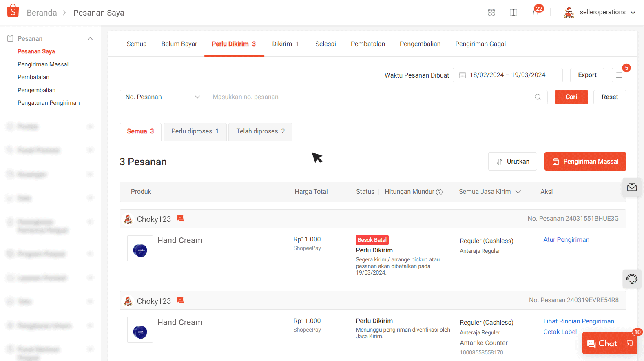Image resolution: width=644 pixels, height=361 pixels.
Task: Open the Urutkan sort options
Action: pyautogui.click(x=513, y=162)
